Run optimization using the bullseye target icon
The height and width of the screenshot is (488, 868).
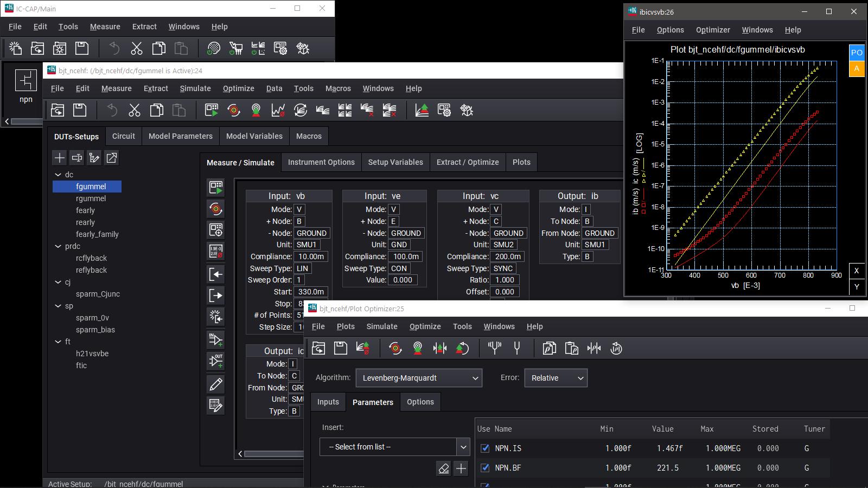(x=233, y=110)
